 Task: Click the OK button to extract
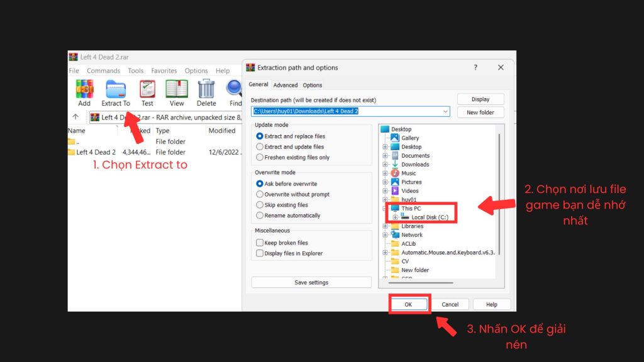click(409, 304)
